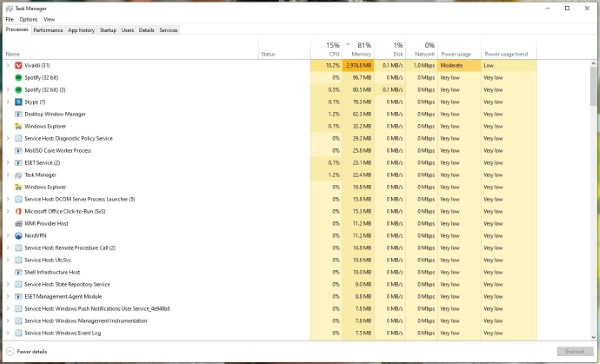Expand Service Host Diagnostic Policy Service
The width and height of the screenshot is (600, 364).
(8, 139)
